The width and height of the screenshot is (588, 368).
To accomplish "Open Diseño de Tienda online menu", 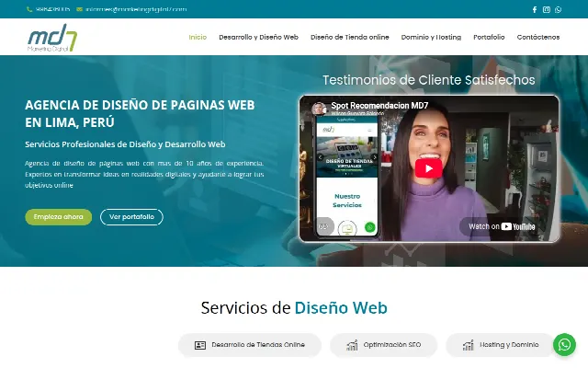I will click(x=349, y=37).
